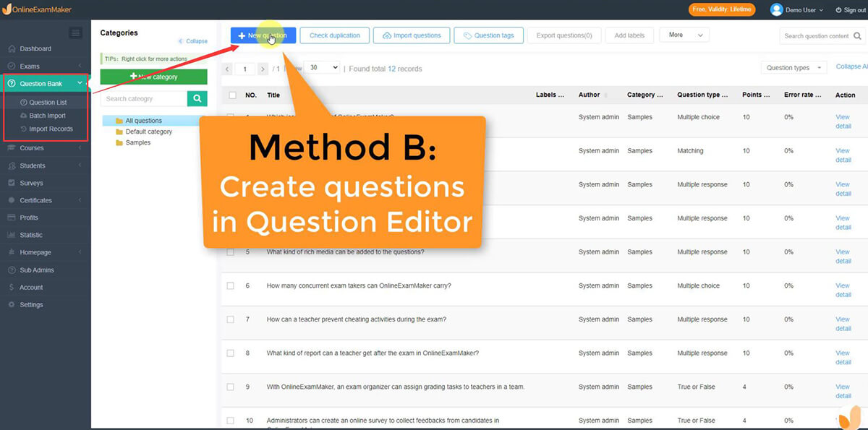This screenshot has height=430, width=868.
Task: Click the Export questions(0) button
Action: tap(564, 35)
